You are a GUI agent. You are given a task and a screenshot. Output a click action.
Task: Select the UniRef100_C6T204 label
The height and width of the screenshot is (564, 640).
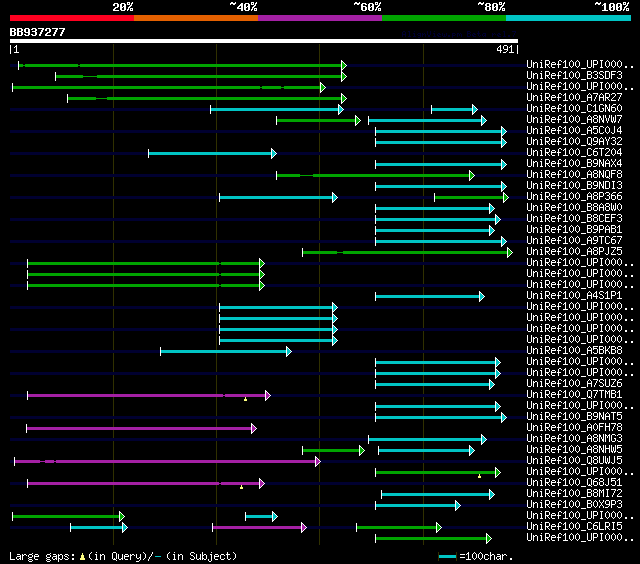click(x=574, y=153)
